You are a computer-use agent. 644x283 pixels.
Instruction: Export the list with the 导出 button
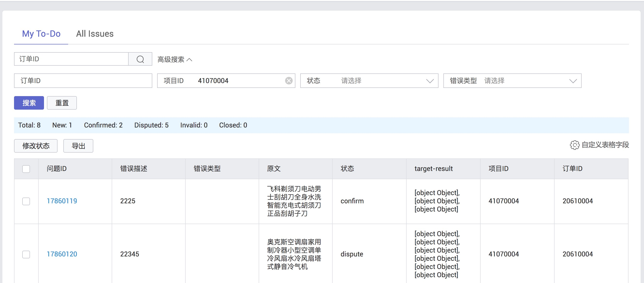point(78,146)
